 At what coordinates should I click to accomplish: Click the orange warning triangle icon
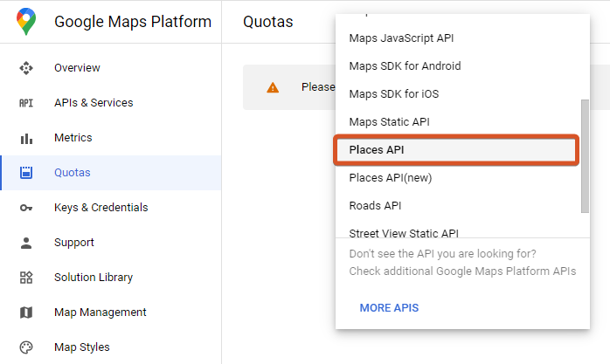(x=273, y=87)
